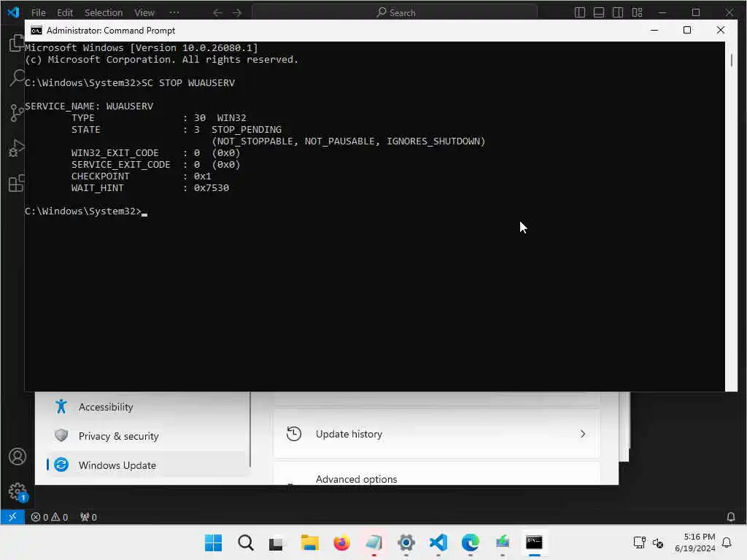The image size is (747, 560).
Task: Open the File menu in VS Code
Action: point(38,12)
